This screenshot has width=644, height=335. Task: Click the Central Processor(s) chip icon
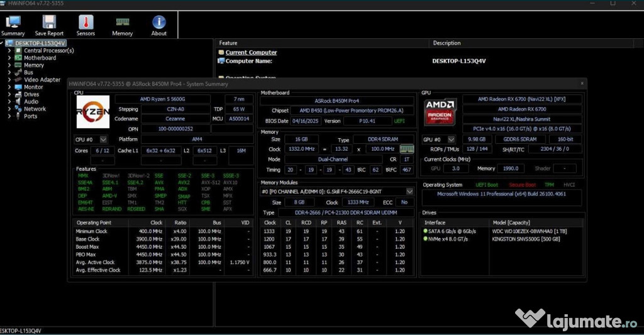click(x=18, y=50)
